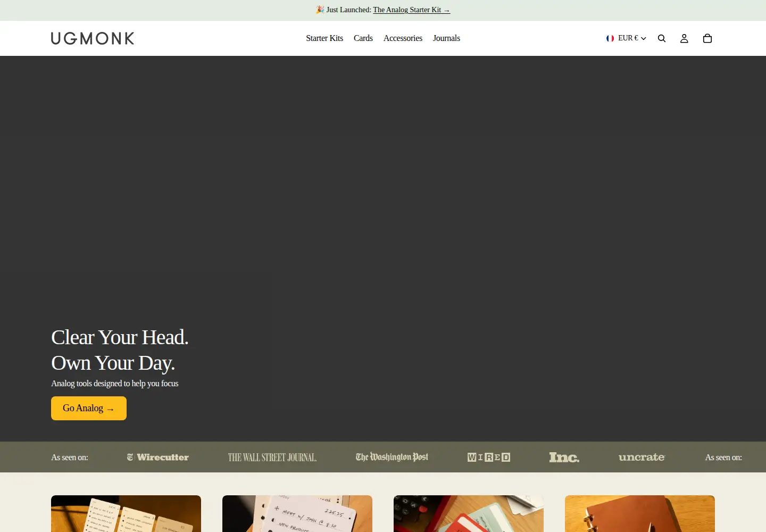
Task: Open the Cards menu item
Action: tap(363, 38)
